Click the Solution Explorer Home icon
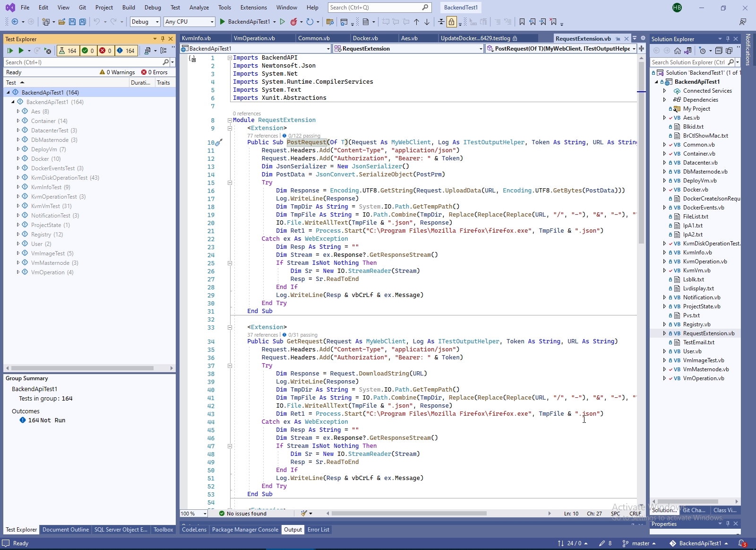The height and width of the screenshot is (550, 756). 678,51
